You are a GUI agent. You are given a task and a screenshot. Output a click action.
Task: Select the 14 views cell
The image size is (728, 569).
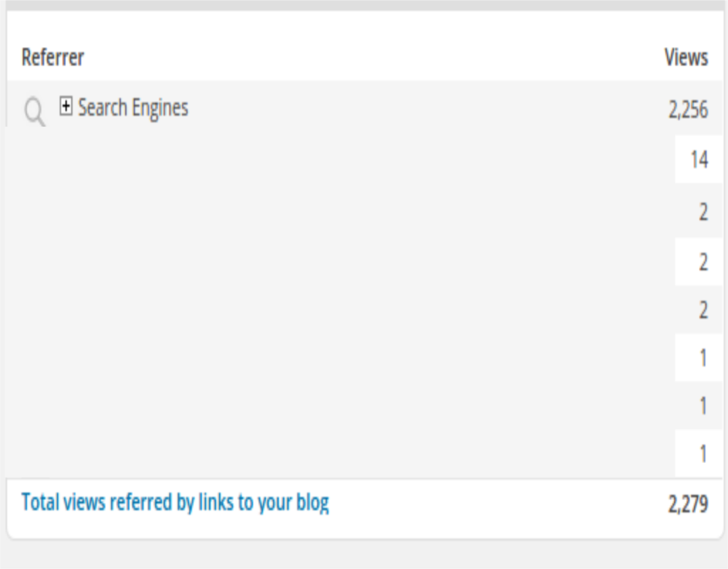click(699, 159)
